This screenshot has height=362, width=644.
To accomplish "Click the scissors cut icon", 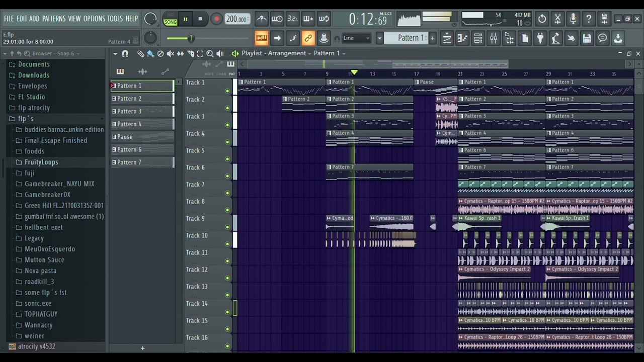I will coord(557,19).
